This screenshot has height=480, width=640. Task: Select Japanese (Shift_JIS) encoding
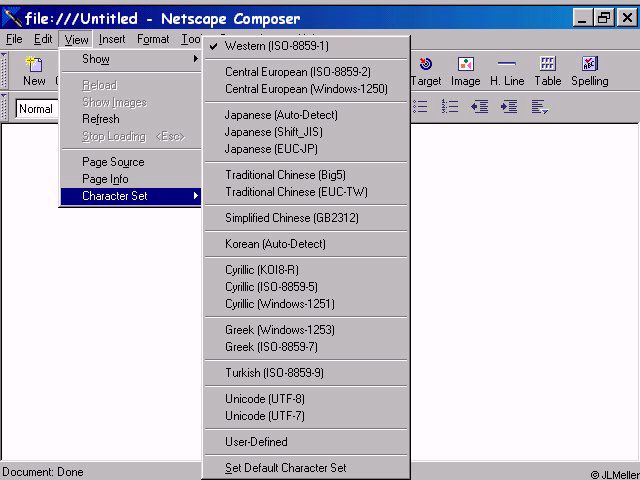306,132
